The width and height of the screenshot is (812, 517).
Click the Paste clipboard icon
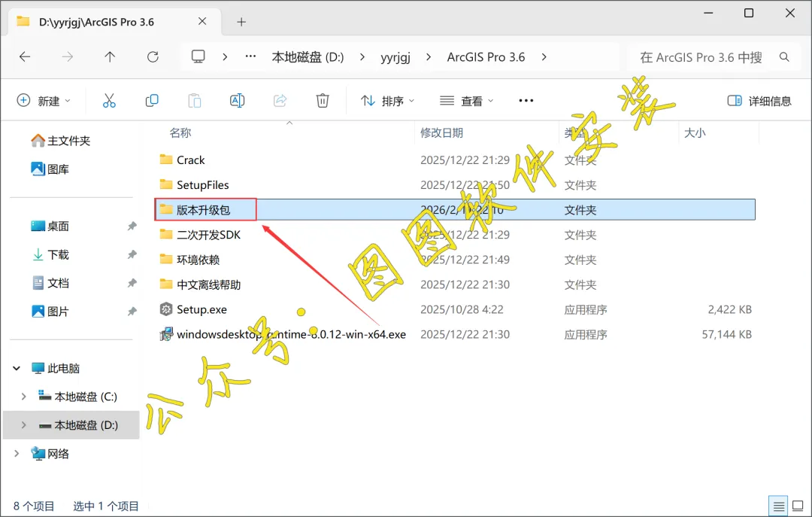click(x=194, y=101)
